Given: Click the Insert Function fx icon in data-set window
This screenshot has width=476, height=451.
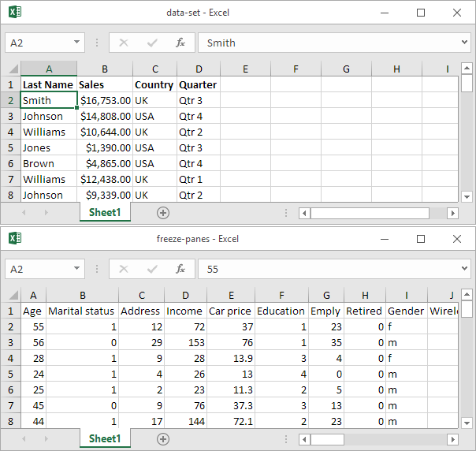Looking at the screenshot, I should click(180, 43).
